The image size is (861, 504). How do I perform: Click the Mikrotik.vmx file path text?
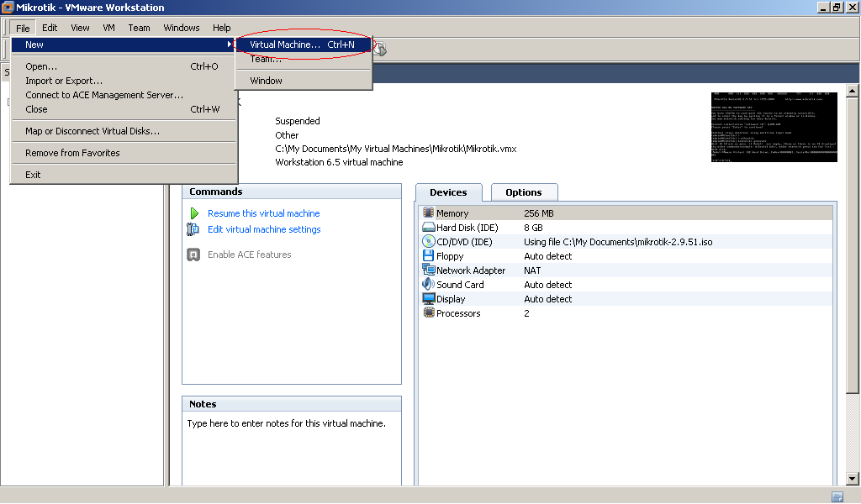pyautogui.click(x=396, y=149)
